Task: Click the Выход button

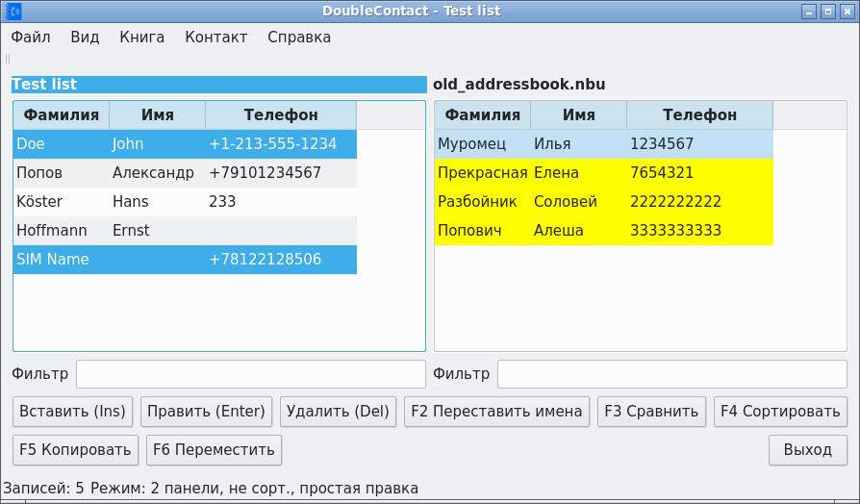Action: coord(808,450)
